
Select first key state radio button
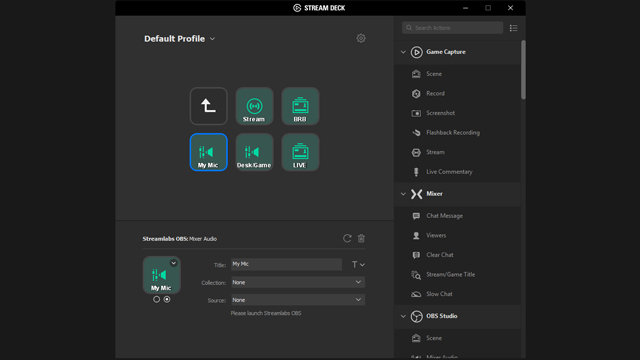click(x=156, y=300)
